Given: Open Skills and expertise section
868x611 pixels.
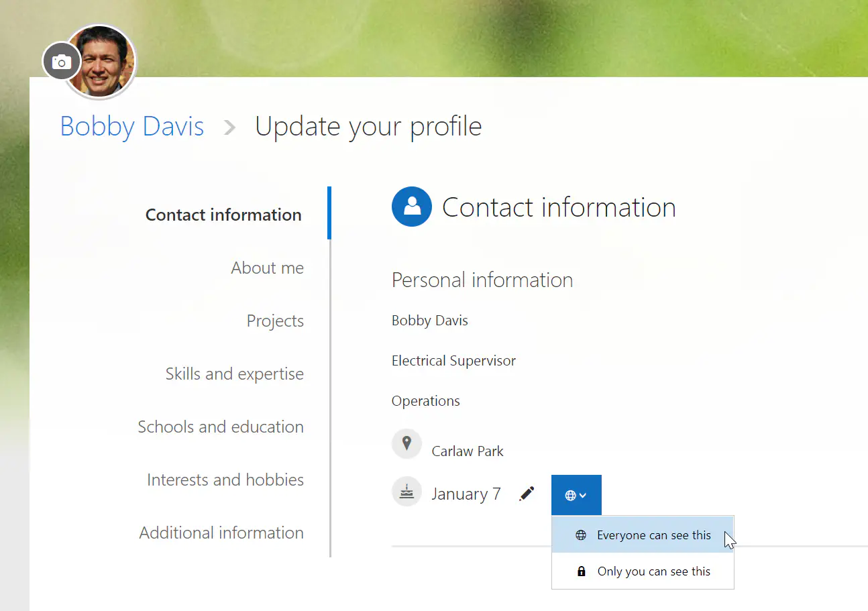Looking at the screenshot, I should [x=235, y=374].
